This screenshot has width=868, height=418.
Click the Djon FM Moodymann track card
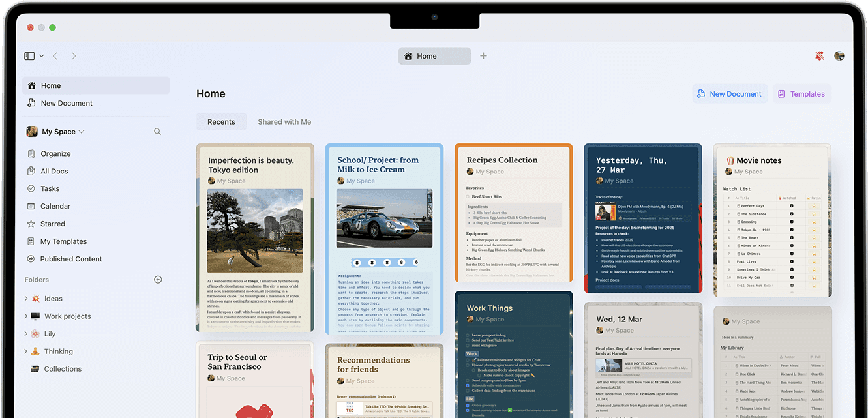(643, 210)
